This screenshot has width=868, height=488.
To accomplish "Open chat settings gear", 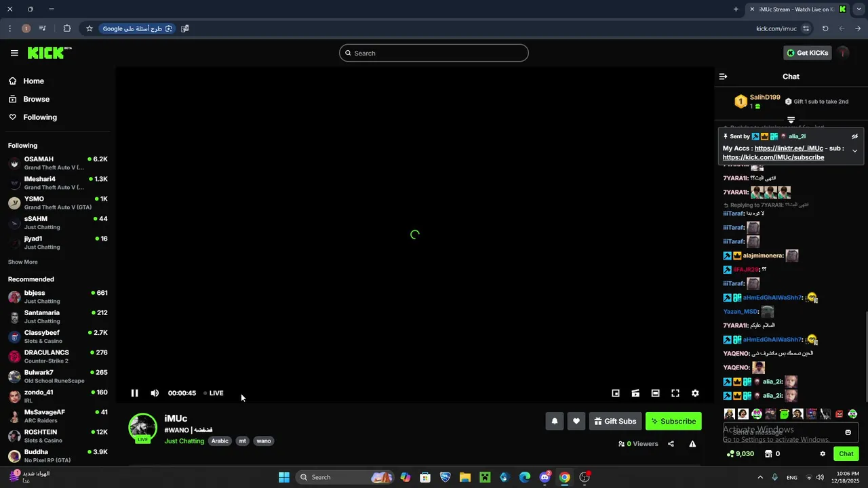I will click(823, 454).
